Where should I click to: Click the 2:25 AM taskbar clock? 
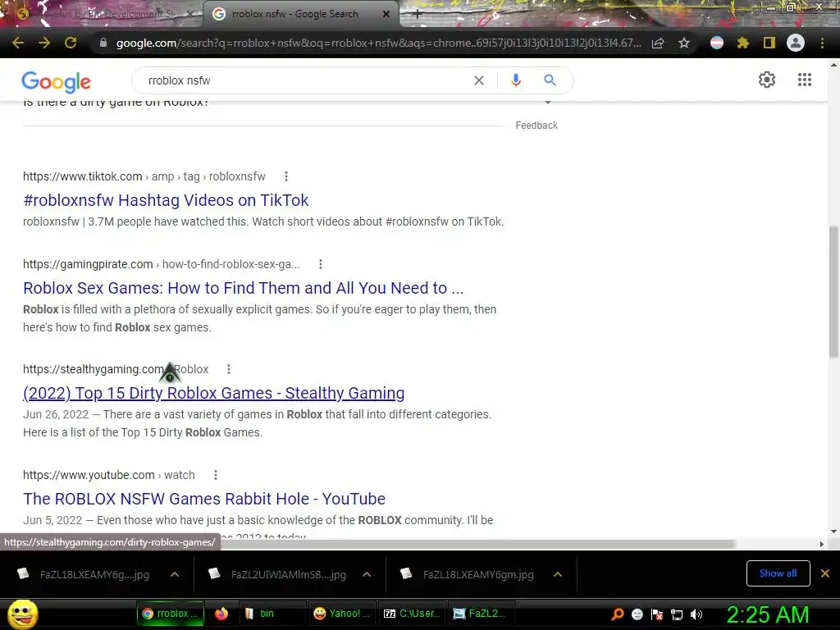click(768, 614)
